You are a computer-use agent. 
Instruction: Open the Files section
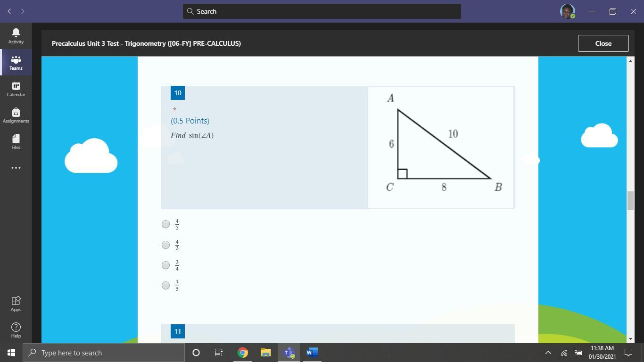(x=16, y=141)
